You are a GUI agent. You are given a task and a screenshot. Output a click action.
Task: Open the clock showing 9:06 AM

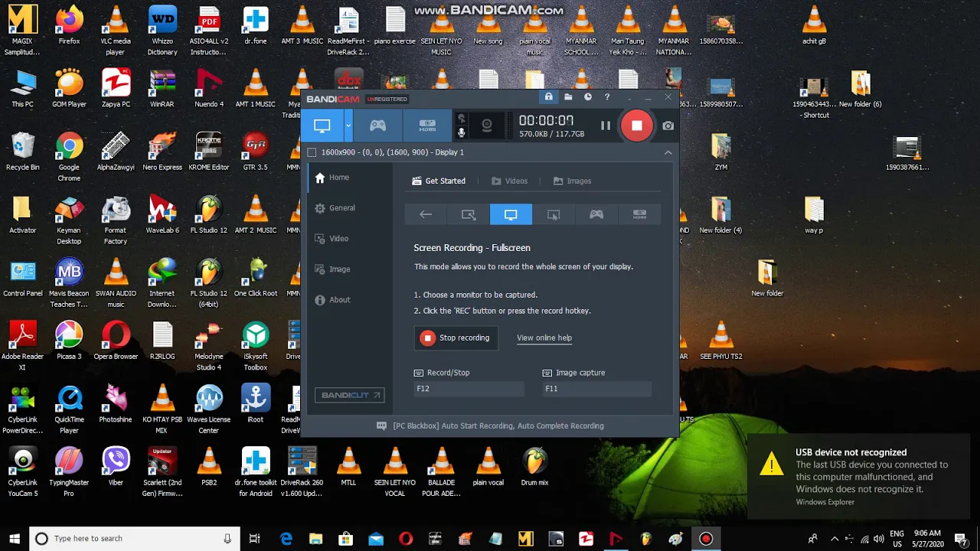click(927, 539)
